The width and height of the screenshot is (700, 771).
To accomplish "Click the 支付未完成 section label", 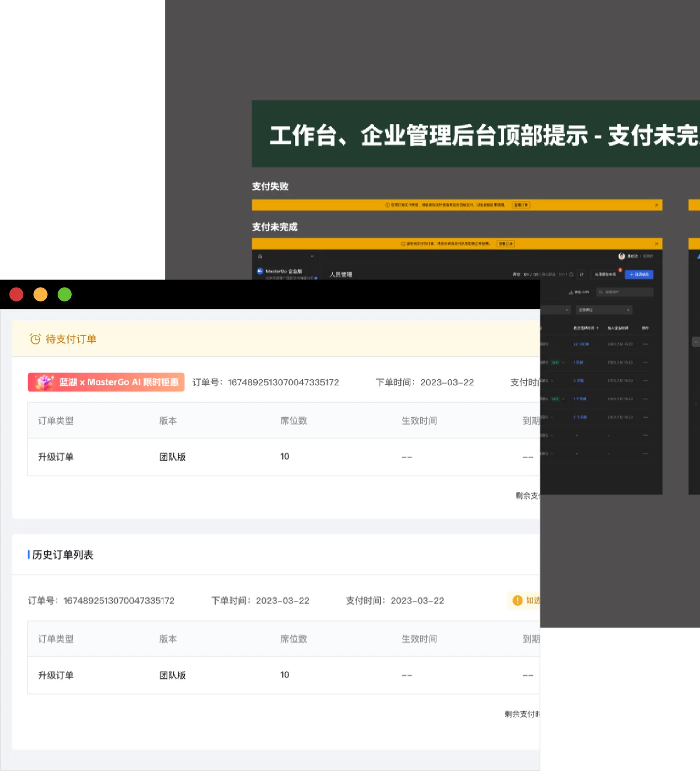I will 274,227.
